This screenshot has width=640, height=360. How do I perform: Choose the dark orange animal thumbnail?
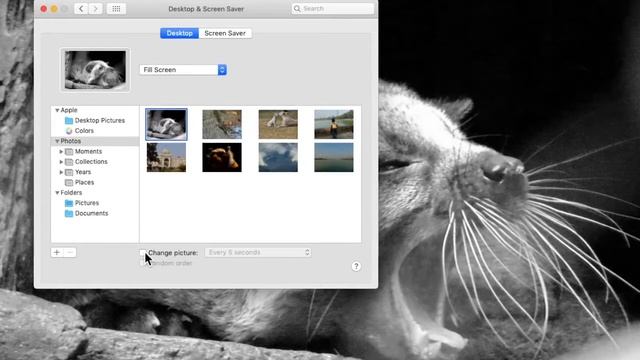[222, 157]
